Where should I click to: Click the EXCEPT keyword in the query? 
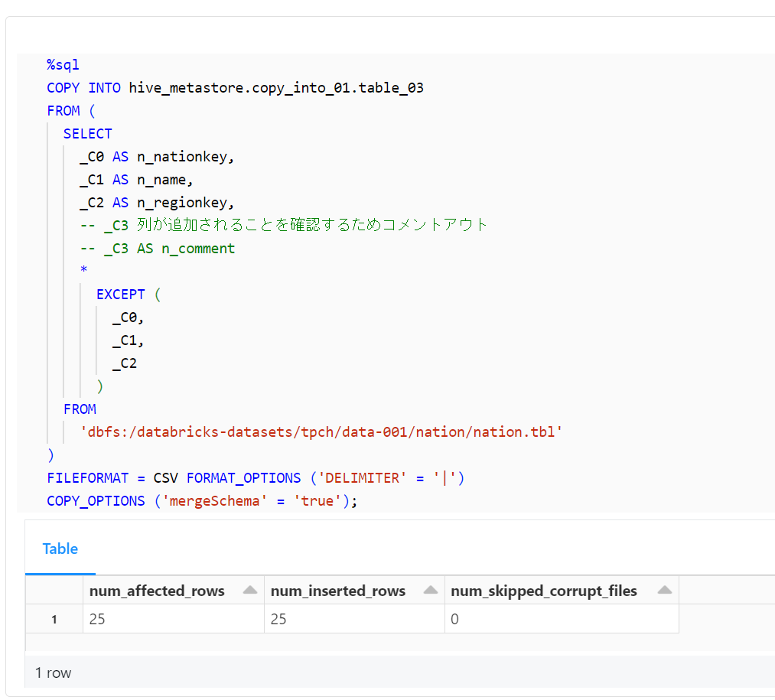[x=120, y=295]
